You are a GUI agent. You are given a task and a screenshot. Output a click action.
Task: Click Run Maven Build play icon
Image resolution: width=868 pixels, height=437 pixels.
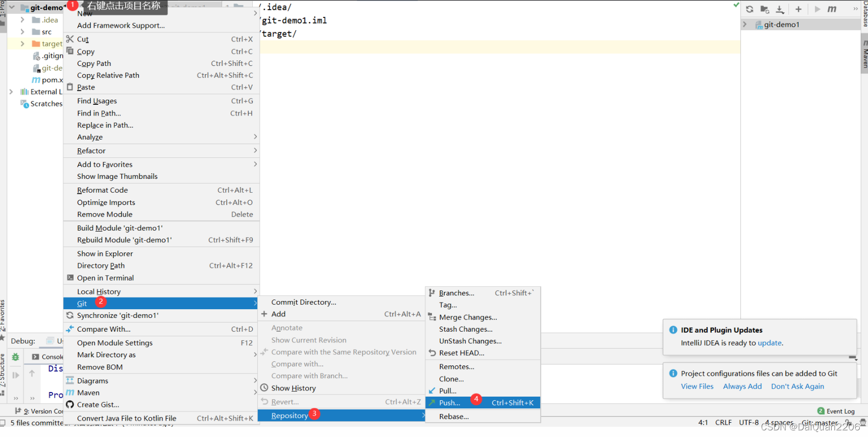coord(817,9)
